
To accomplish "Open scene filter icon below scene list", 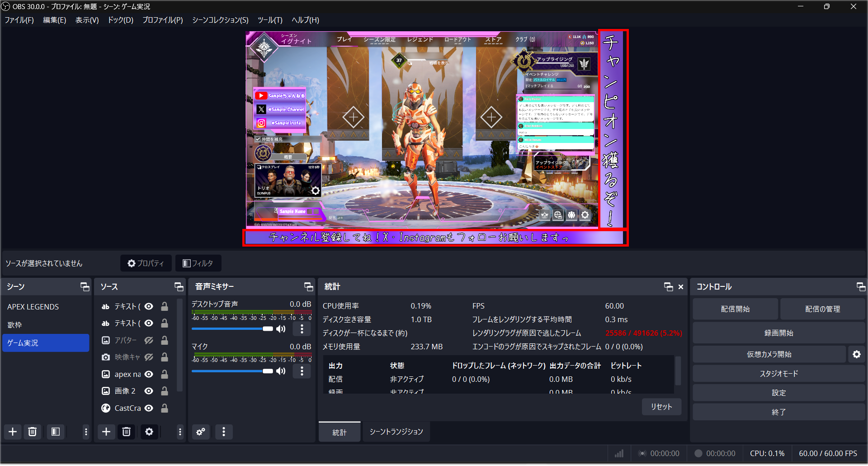I will click(56, 432).
